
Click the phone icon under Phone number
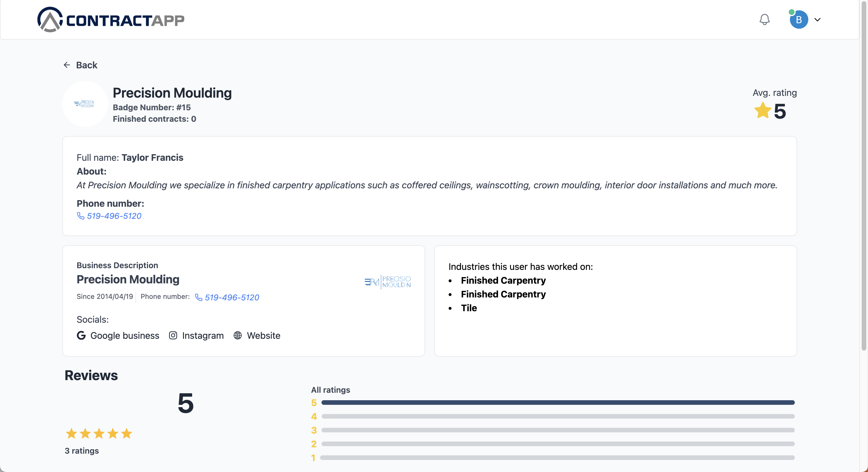pyautogui.click(x=81, y=216)
